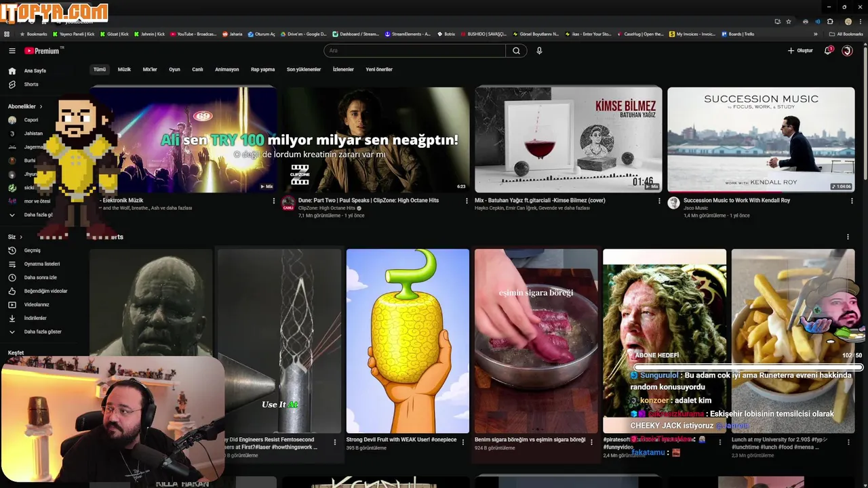
Task: Expand the Abonelikler section chevron
Action: 41,106
